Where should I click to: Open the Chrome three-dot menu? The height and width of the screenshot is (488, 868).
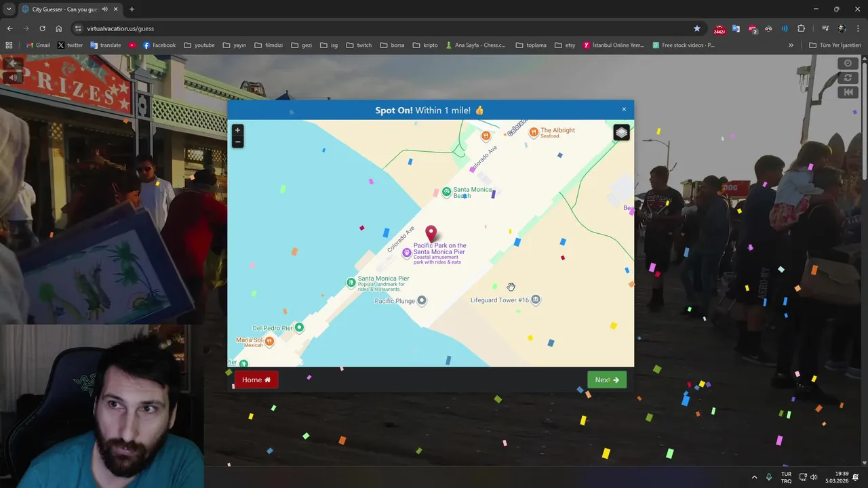pos(858,28)
